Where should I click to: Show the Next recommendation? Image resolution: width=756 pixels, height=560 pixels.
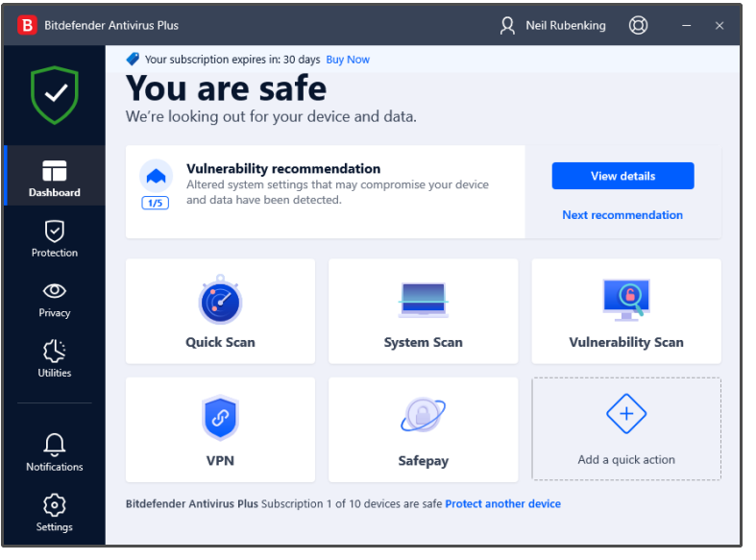pyautogui.click(x=622, y=215)
